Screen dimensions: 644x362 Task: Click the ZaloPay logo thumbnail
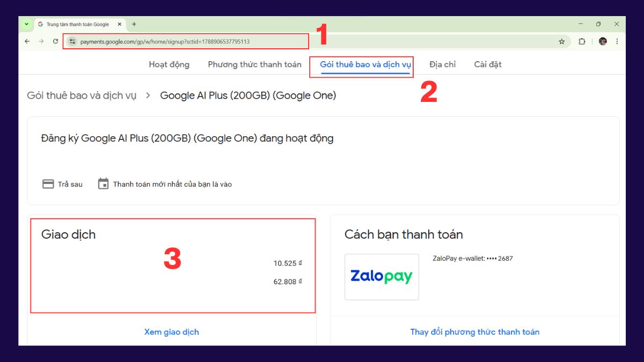(x=382, y=277)
